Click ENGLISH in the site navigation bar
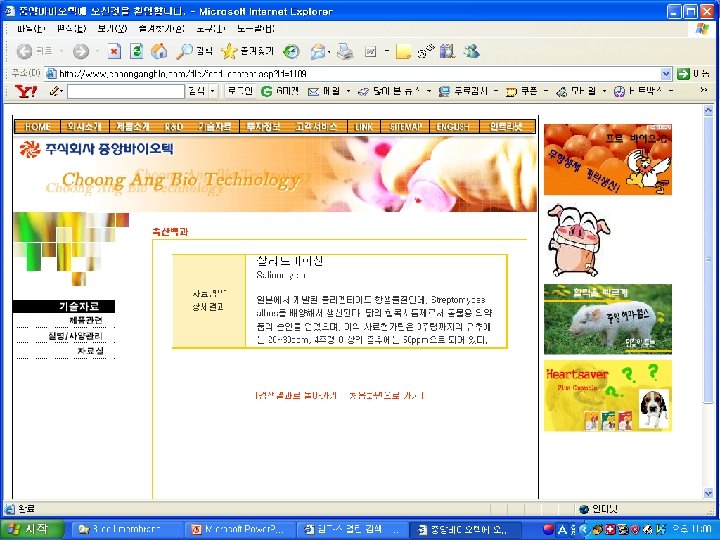This screenshot has height=540, width=720. pos(453,127)
